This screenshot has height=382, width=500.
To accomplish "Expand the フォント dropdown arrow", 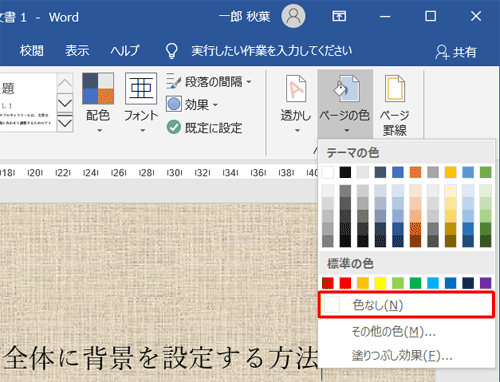I will (x=142, y=130).
